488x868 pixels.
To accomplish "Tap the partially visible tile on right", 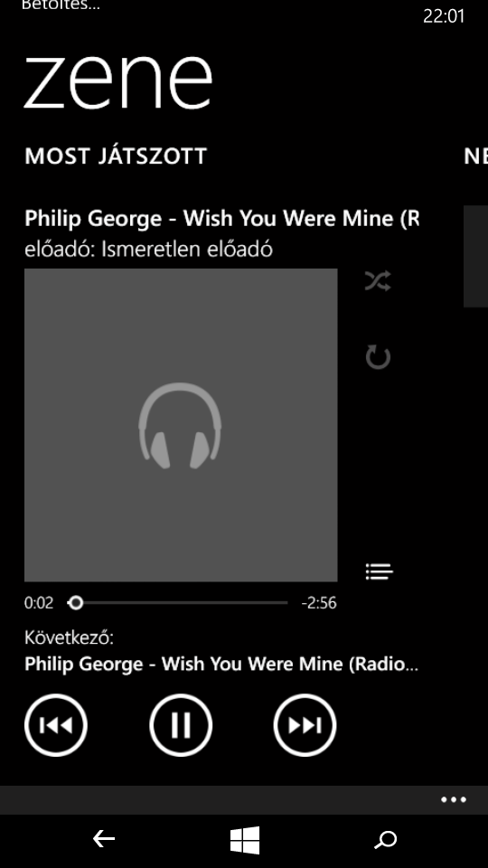I will click(476, 256).
